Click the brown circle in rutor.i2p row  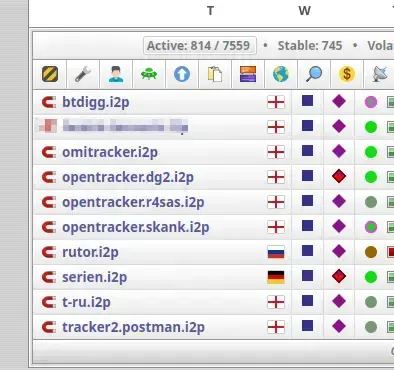[371, 252]
